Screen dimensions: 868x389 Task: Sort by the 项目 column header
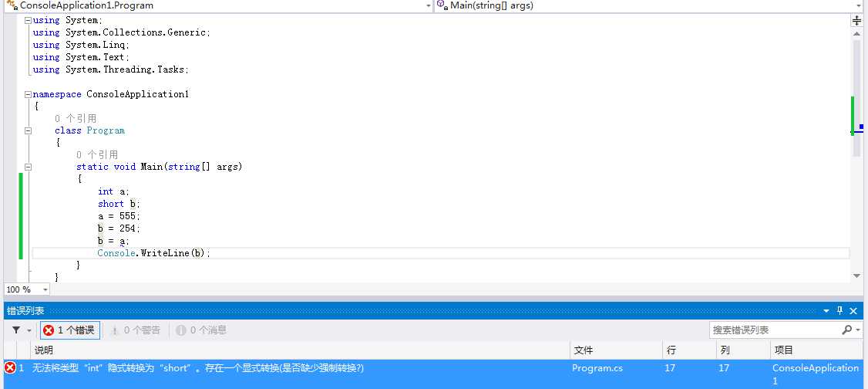(816, 350)
